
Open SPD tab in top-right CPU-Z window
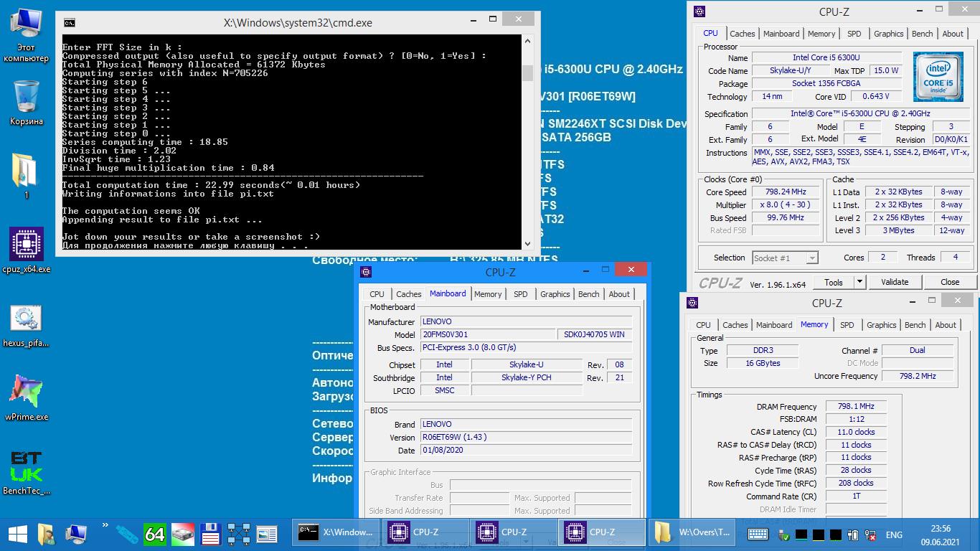click(854, 34)
